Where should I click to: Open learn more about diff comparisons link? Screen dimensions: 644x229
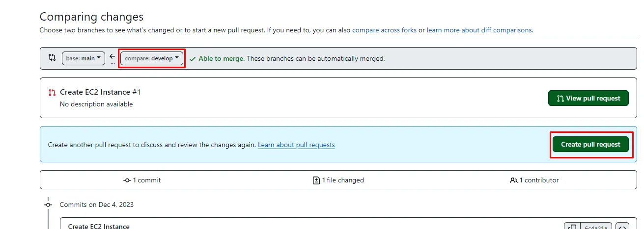(479, 30)
